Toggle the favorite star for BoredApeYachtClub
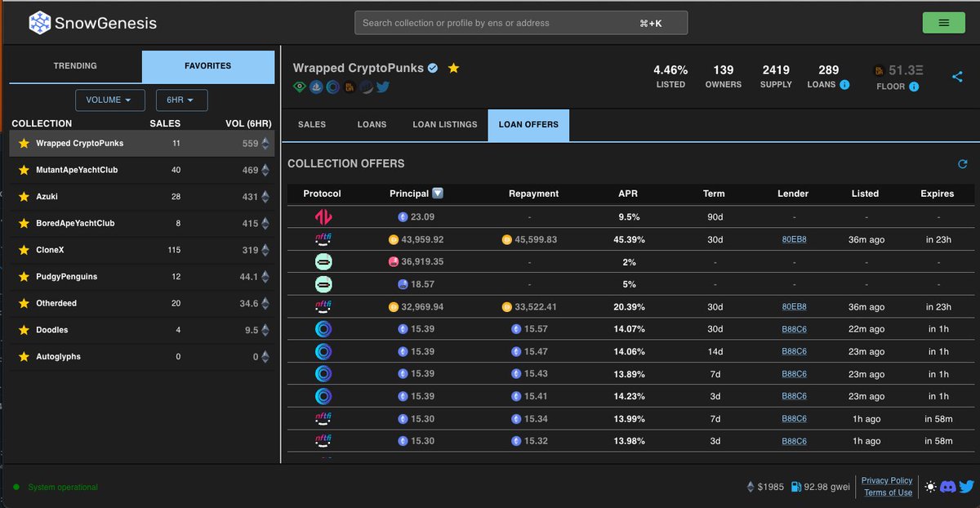The height and width of the screenshot is (508, 980). (24, 223)
